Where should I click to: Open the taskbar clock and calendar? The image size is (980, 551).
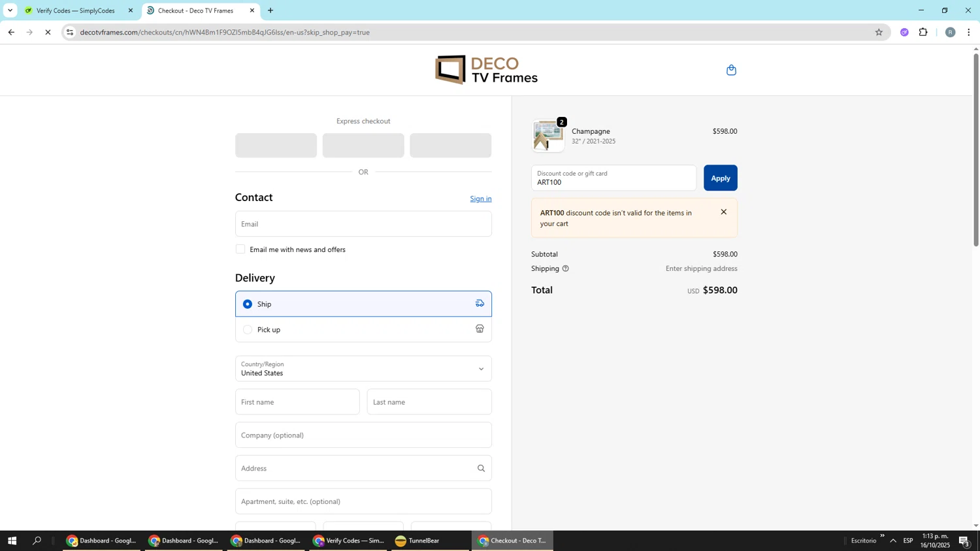pyautogui.click(x=935, y=541)
